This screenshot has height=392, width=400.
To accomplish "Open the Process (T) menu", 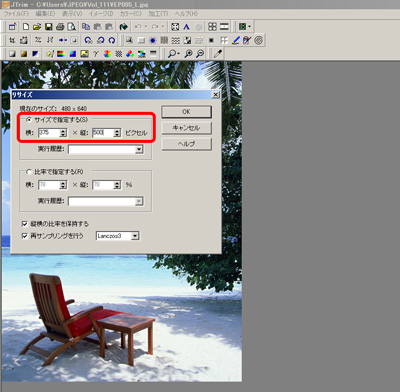I will pyautogui.click(x=158, y=14).
